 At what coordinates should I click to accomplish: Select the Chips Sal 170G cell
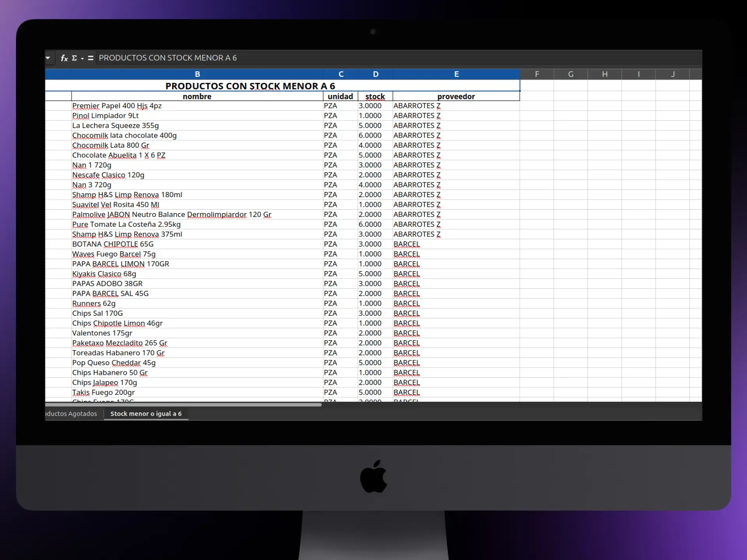click(197, 313)
